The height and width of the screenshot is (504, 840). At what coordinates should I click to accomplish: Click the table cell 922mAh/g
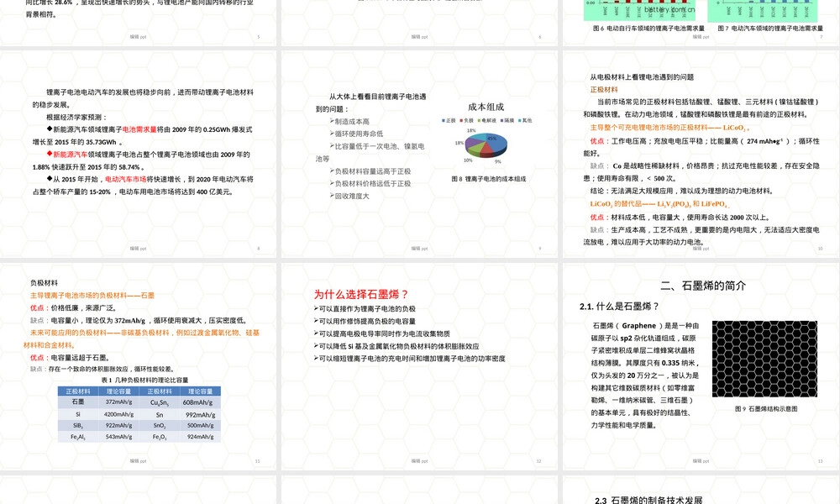coord(119,425)
